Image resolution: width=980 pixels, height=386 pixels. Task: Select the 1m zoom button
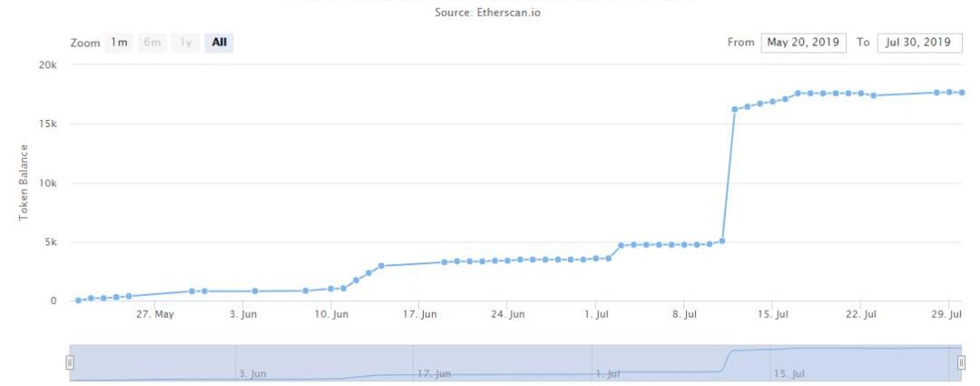pos(119,43)
